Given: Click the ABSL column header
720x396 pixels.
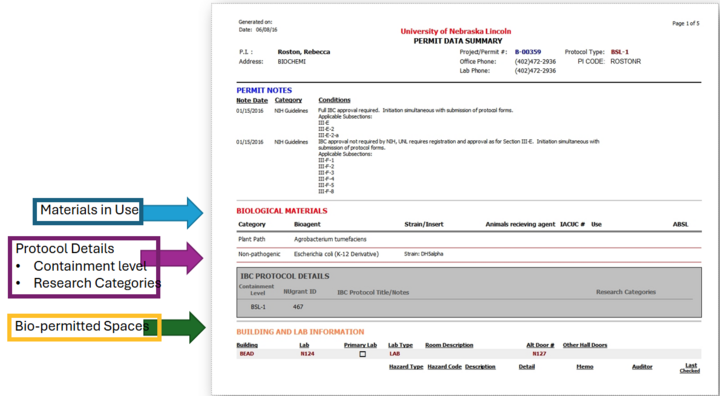Looking at the screenshot, I should pyautogui.click(x=681, y=225).
